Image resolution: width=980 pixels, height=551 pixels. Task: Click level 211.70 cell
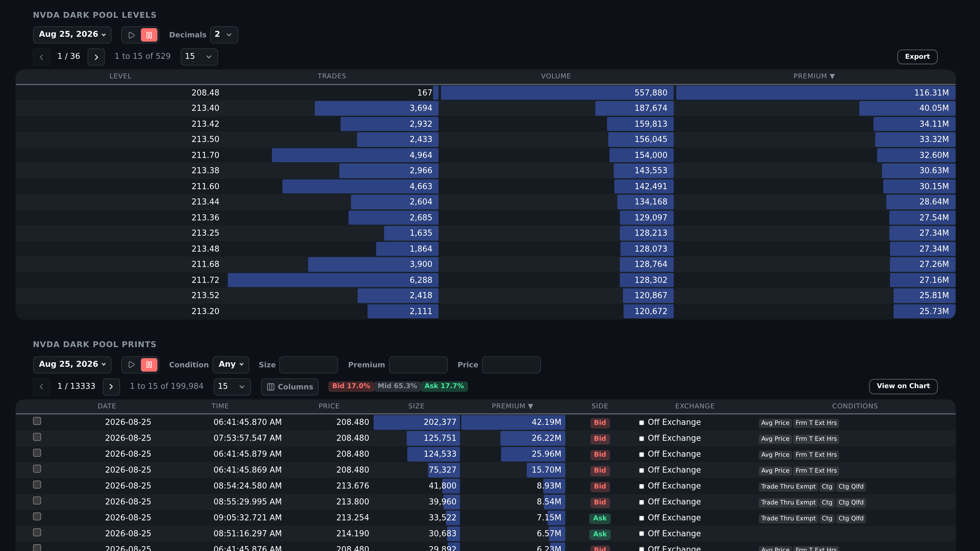[205, 155]
